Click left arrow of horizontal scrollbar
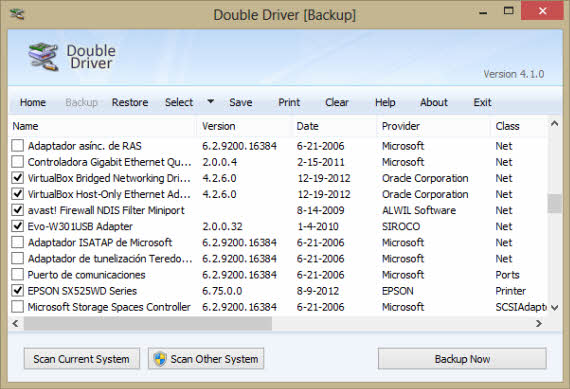Screen dimensions: 570x389 pos(15,323)
